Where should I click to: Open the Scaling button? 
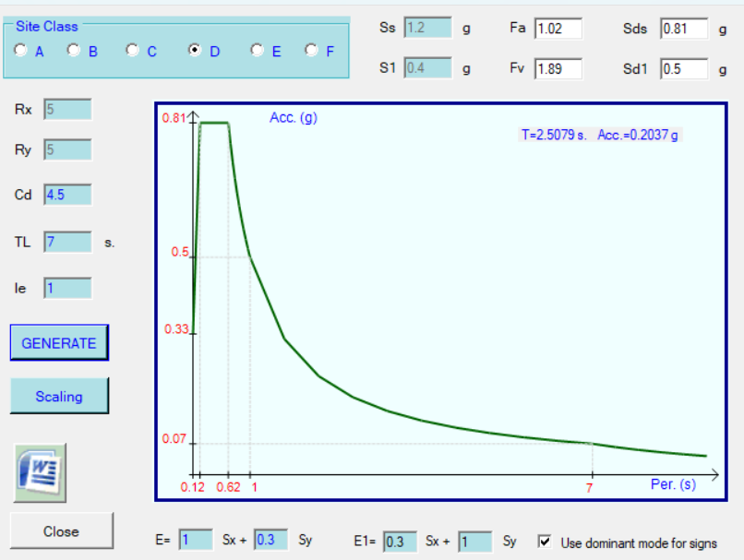[x=59, y=396]
